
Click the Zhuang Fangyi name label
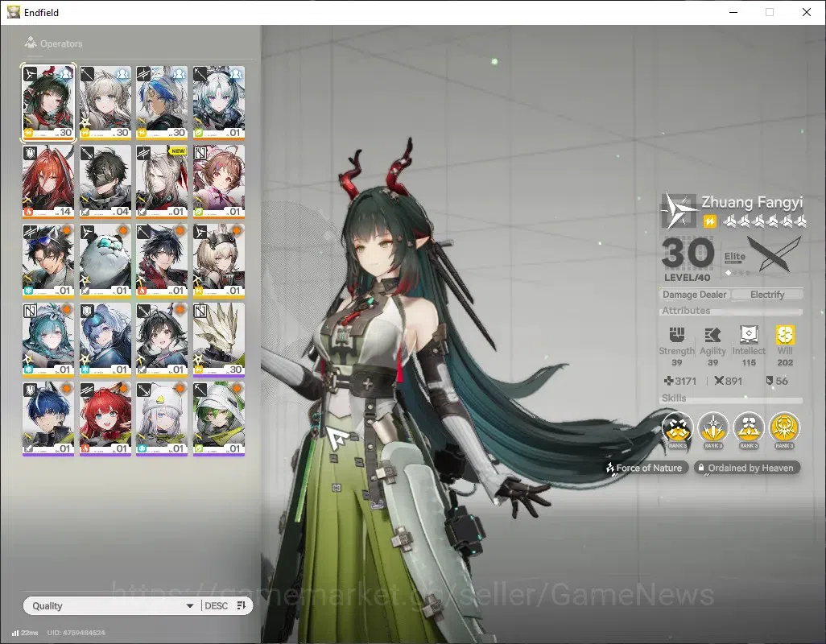pos(752,202)
